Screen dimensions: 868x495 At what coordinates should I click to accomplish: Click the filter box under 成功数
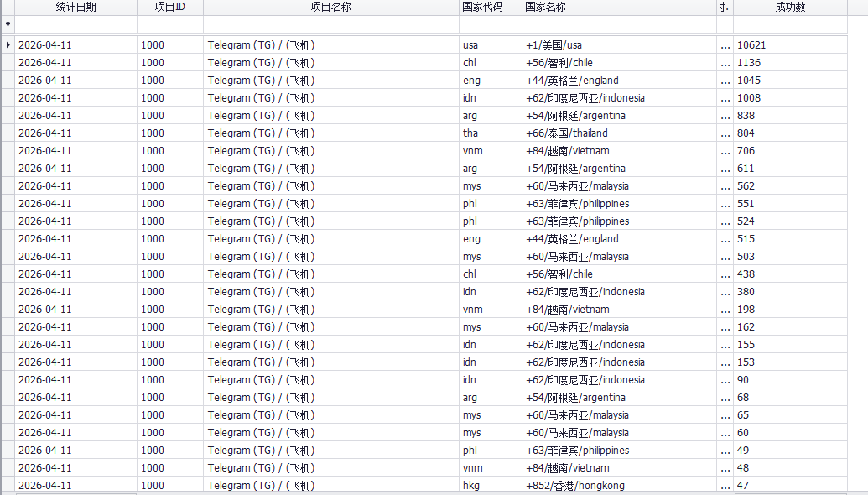790,24
